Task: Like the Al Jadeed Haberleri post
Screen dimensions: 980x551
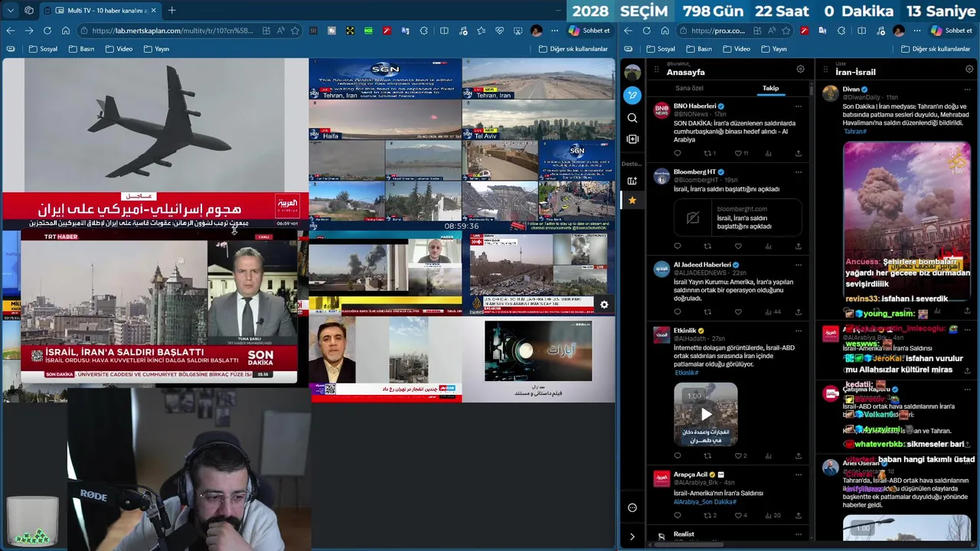Action: click(x=738, y=312)
